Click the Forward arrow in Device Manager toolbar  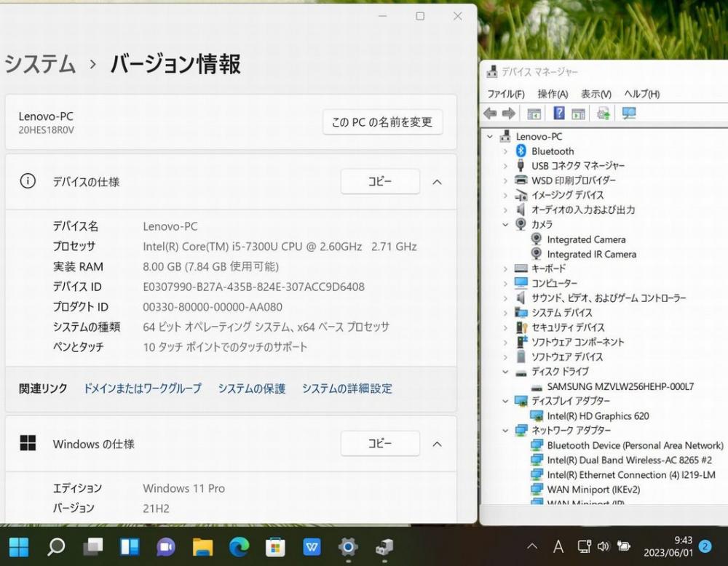click(509, 113)
